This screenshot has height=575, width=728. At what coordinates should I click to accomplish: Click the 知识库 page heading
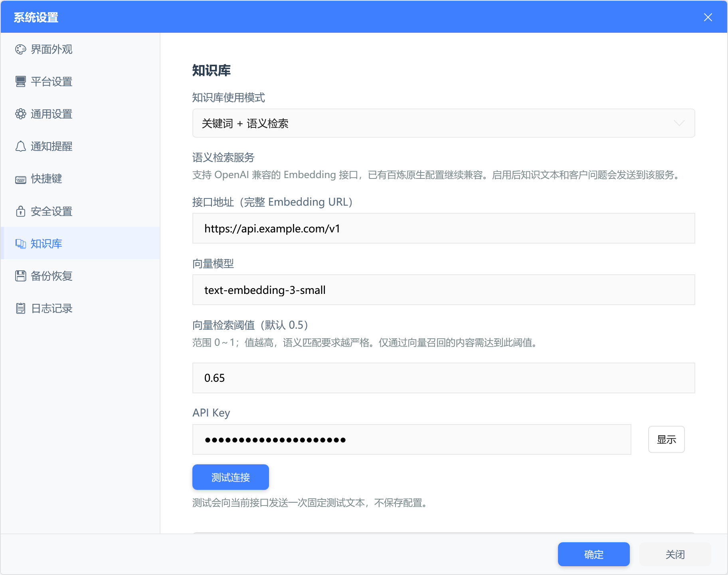click(x=212, y=71)
